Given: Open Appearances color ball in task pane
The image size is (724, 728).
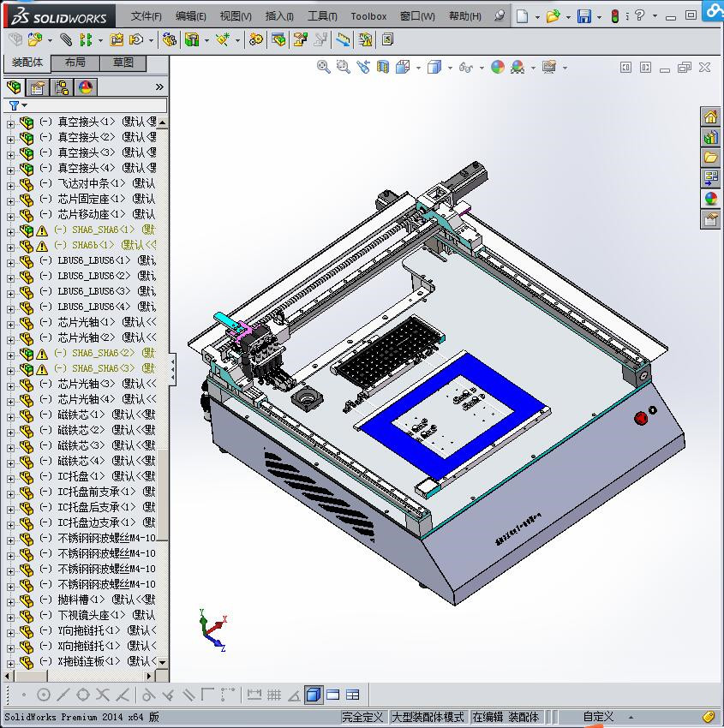Looking at the screenshot, I should [710, 198].
